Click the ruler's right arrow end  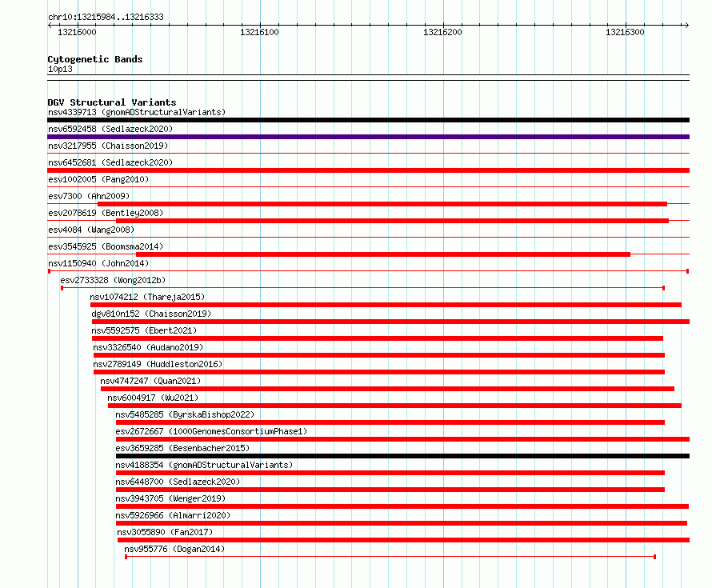point(686,25)
